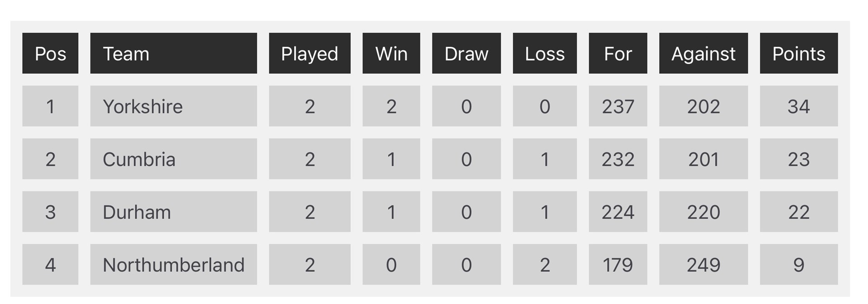This screenshot has height=304, width=868.
Task: Click the Loss column header
Action: click(545, 53)
